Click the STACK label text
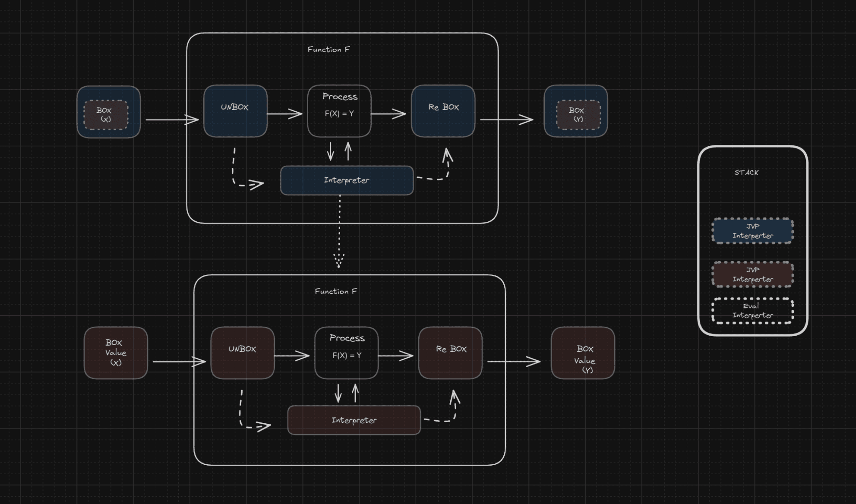Image resolution: width=856 pixels, height=504 pixels. (x=746, y=173)
